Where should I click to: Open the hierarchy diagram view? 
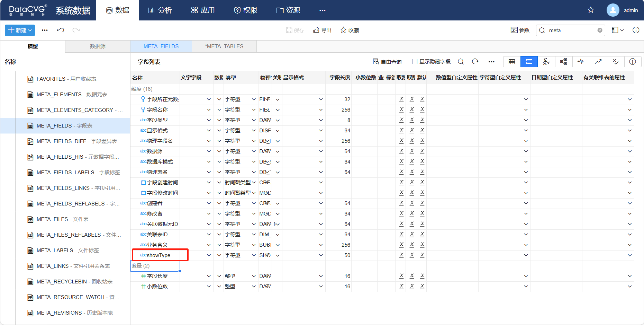[563, 62]
